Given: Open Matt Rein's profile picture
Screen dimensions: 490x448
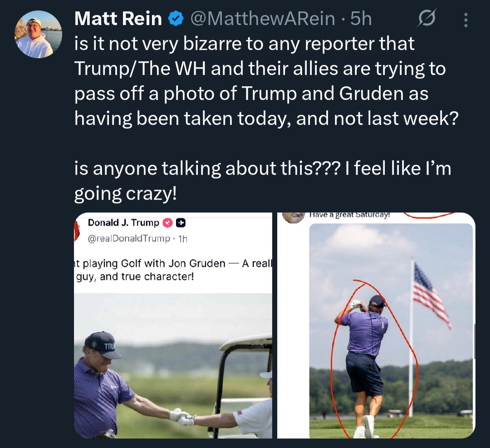Looking at the screenshot, I should point(38,34).
